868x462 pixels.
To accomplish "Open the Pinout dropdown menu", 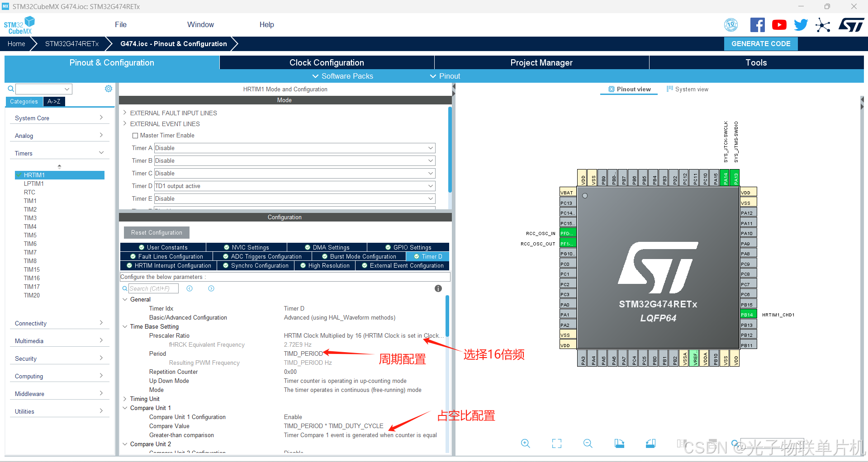I will pyautogui.click(x=445, y=76).
